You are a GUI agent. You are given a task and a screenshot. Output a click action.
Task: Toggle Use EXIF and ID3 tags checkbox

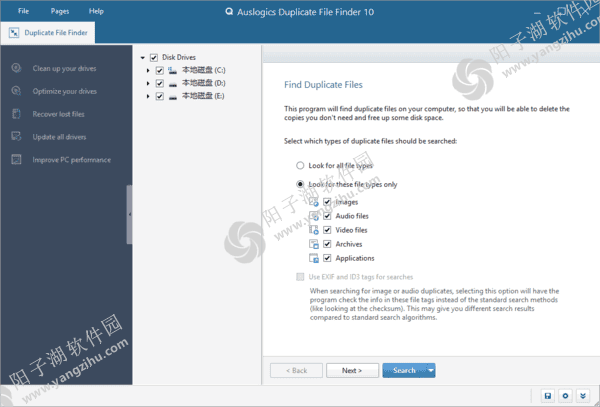[x=300, y=277]
